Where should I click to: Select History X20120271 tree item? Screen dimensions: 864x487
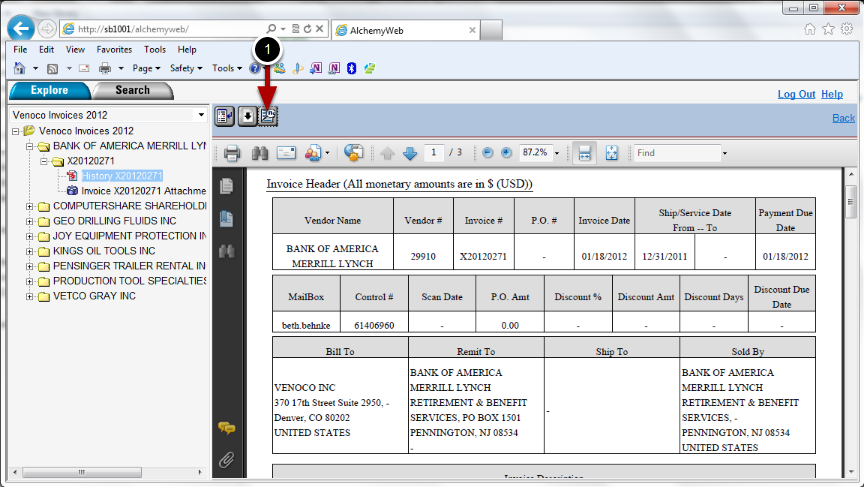(x=122, y=176)
